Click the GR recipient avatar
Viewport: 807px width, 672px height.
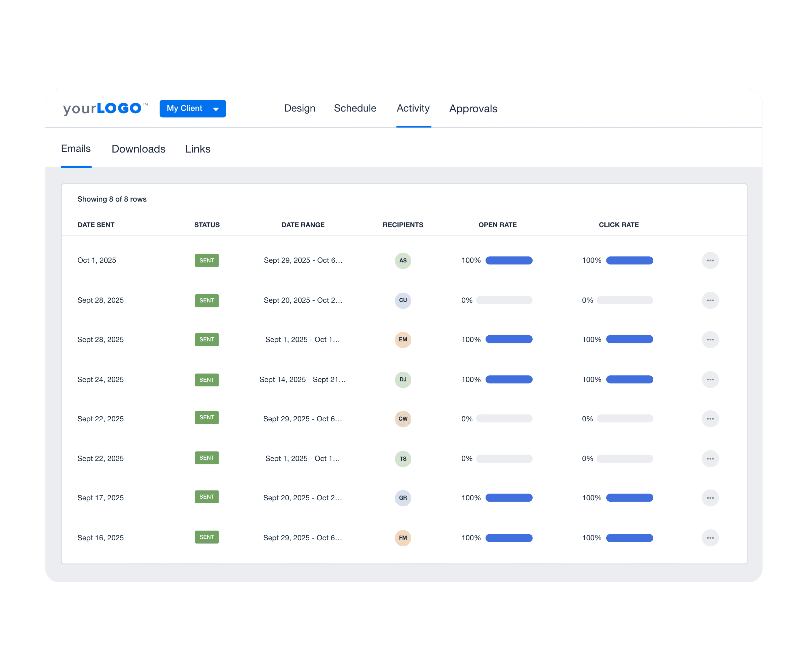[x=403, y=498]
